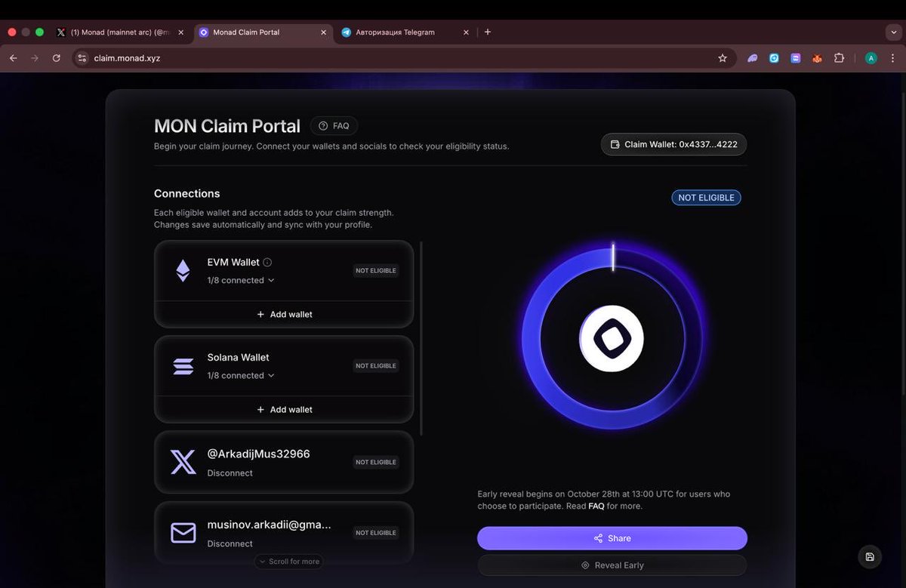Click the Solana logo in Solana Wallet card
This screenshot has height=588, width=906.
pyautogui.click(x=183, y=367)
